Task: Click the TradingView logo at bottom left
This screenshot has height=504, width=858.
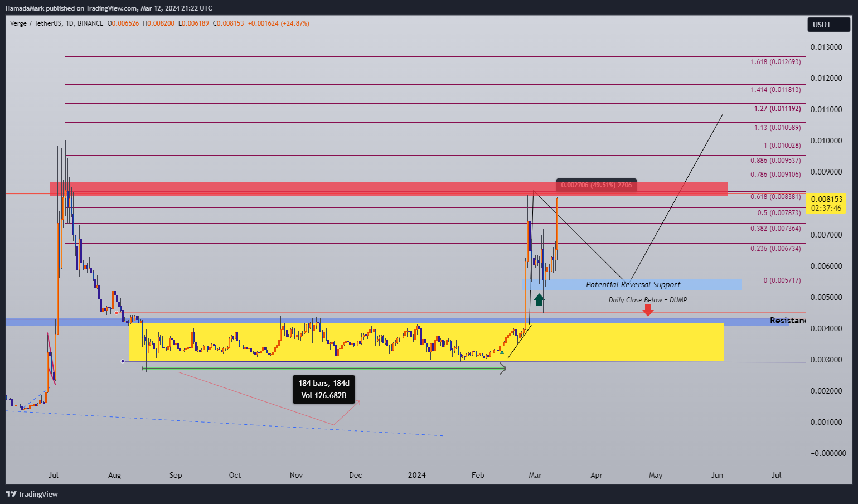Action: pyautogui.click(x=32, y=494)
